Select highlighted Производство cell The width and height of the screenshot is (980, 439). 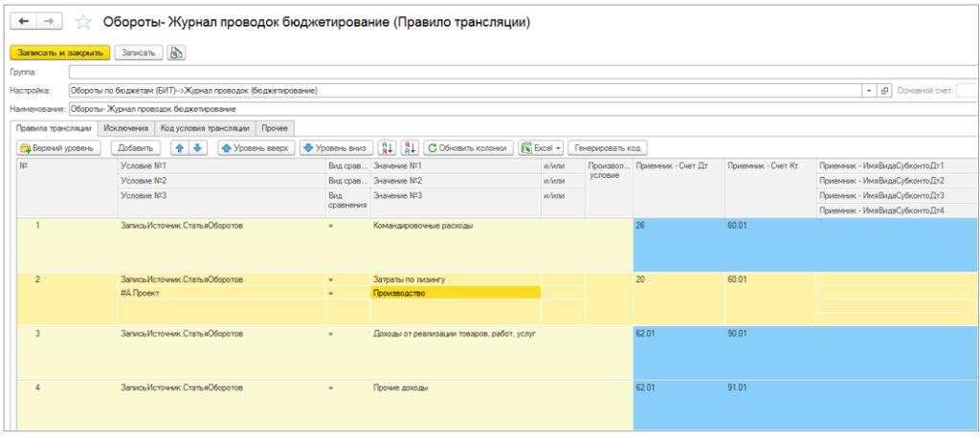(x=456, y=293)
